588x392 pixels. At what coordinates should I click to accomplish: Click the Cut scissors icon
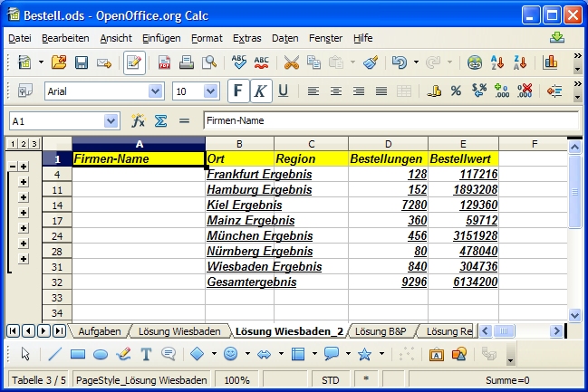(x=291, y=62)
